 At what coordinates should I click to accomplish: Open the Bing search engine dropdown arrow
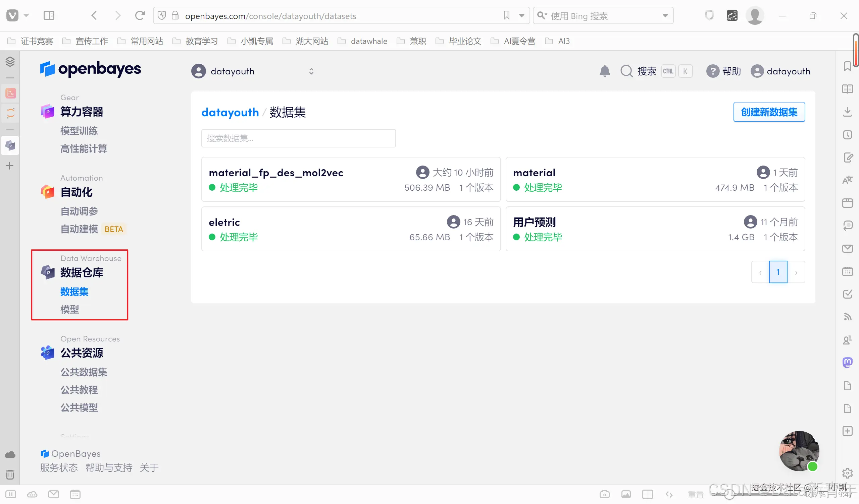tap(665, 16)
